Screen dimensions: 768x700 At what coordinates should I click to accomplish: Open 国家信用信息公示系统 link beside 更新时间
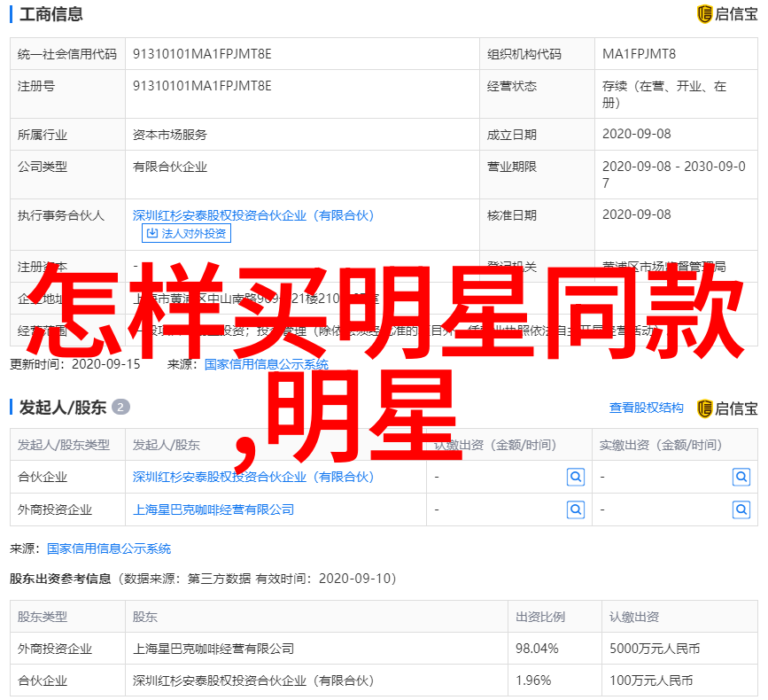[x=266, y=364]
